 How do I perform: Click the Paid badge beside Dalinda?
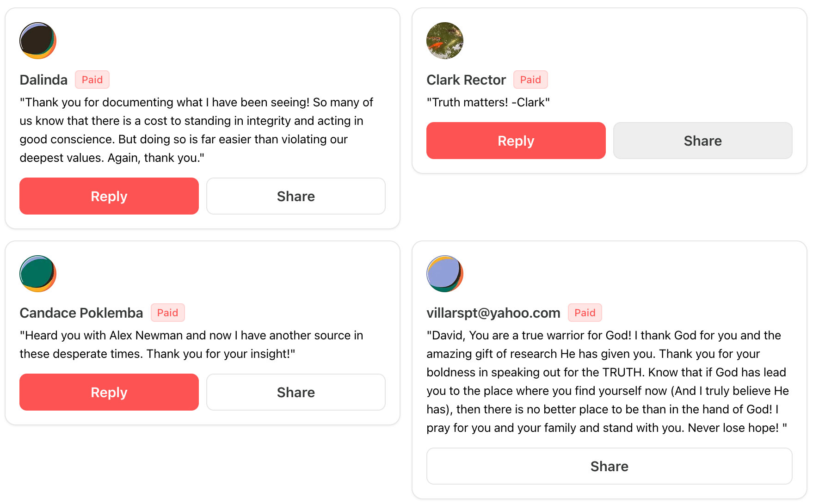(x=92, y=80)
